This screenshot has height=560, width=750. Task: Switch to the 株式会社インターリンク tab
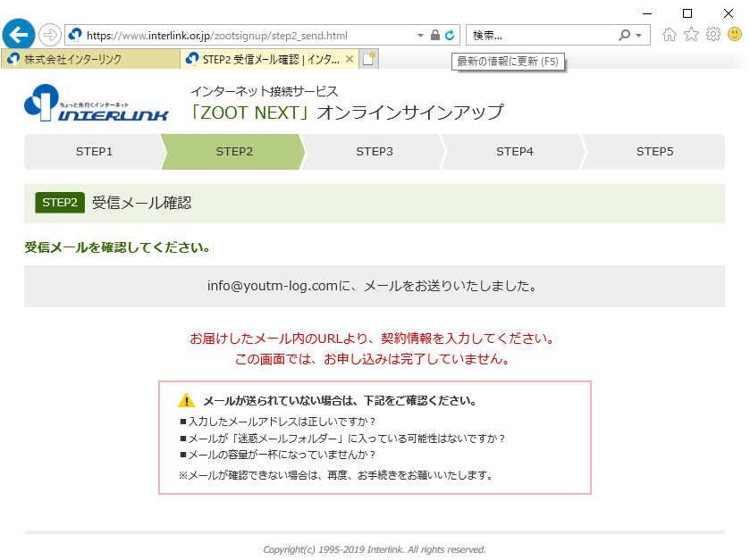coord(91,59)
